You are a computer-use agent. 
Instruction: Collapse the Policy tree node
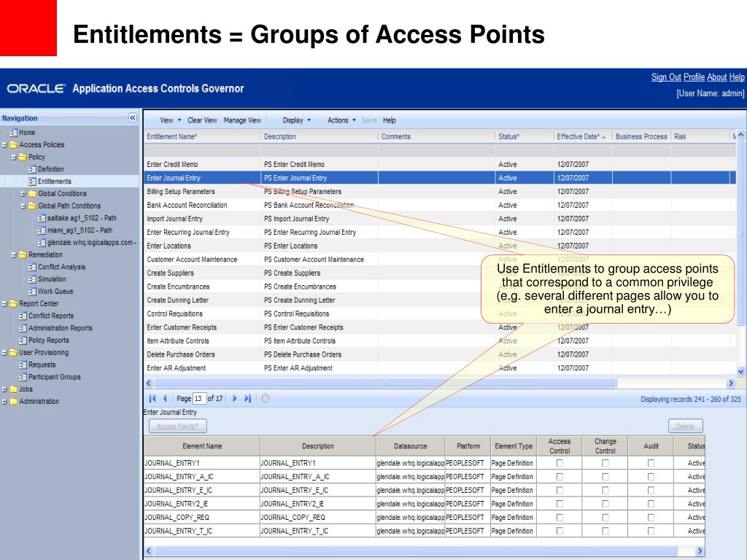(x=14, y=157)
